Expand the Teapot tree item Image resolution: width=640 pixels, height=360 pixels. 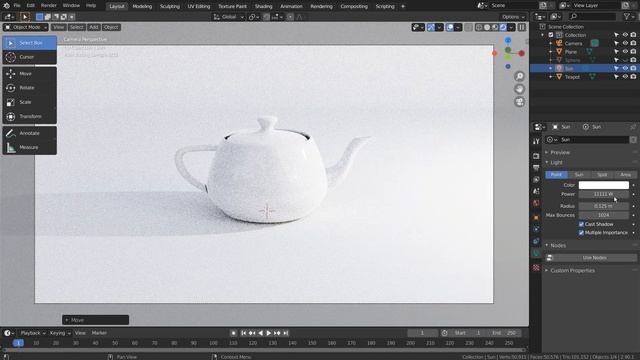point(551,77)
